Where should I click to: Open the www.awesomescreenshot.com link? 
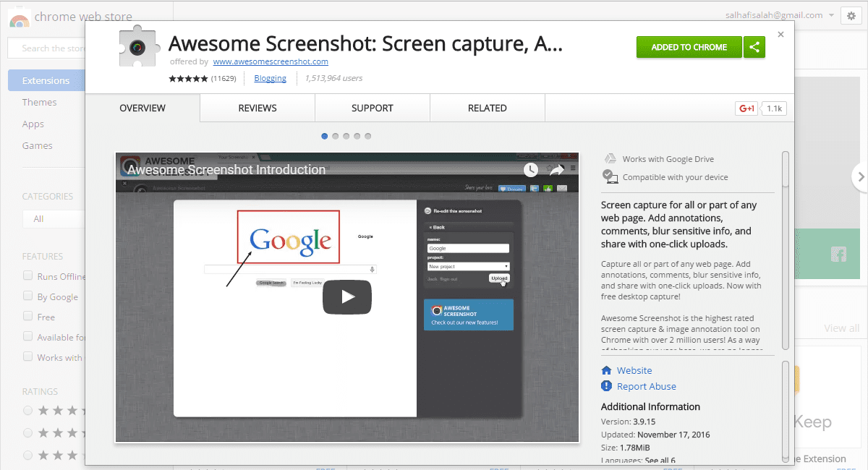[271, 61]
